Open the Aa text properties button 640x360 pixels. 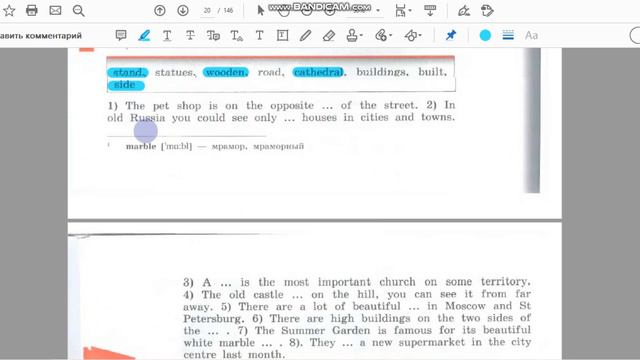pos(531,36)
